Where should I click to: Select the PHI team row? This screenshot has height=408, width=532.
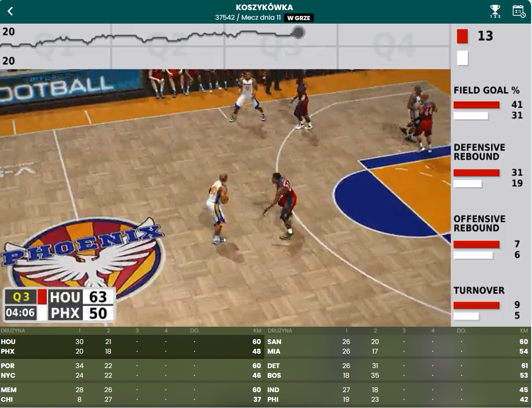tap(398, 399)
